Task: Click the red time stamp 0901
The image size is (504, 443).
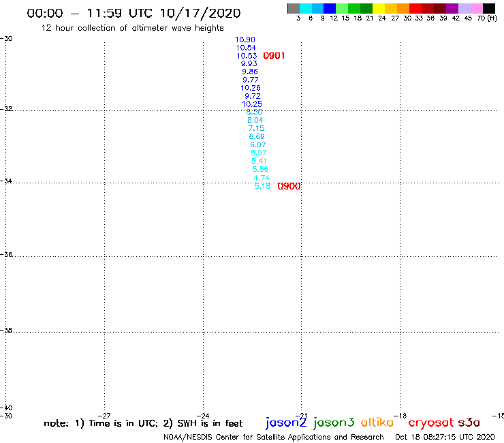Action: (274, 56)
